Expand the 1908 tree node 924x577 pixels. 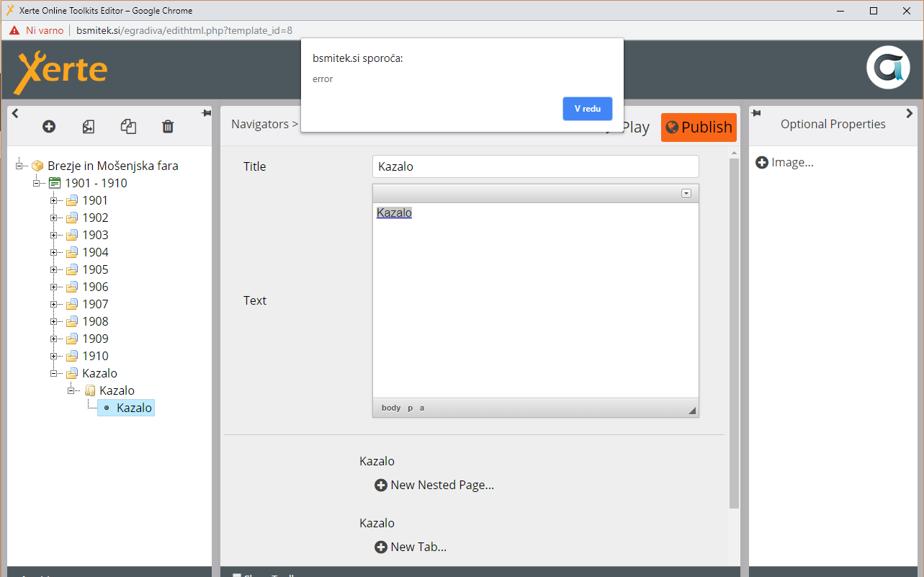coord(53,321)
